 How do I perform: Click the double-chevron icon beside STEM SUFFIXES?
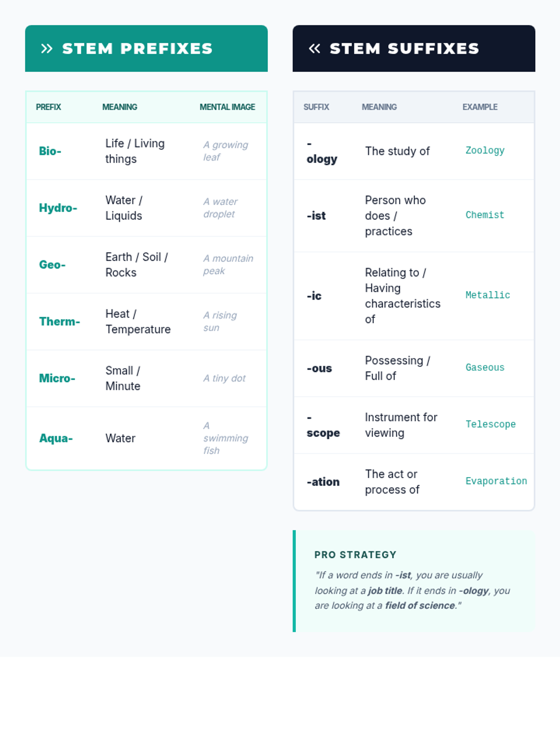pos(315,49)
